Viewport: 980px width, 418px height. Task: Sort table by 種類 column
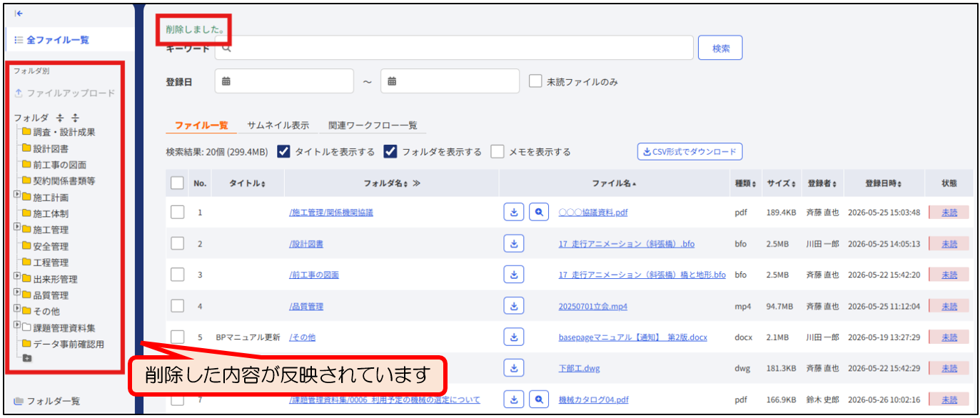click(x=745, y=183)
